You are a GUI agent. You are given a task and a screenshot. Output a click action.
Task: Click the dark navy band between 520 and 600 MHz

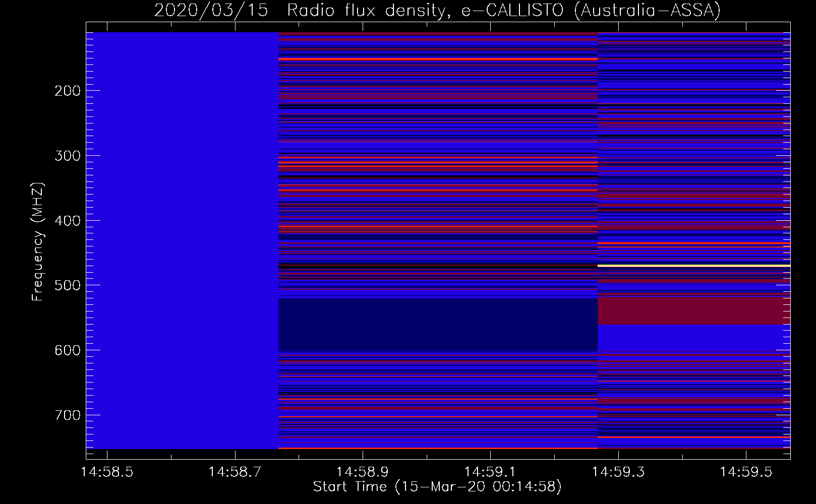pos(438,325)
